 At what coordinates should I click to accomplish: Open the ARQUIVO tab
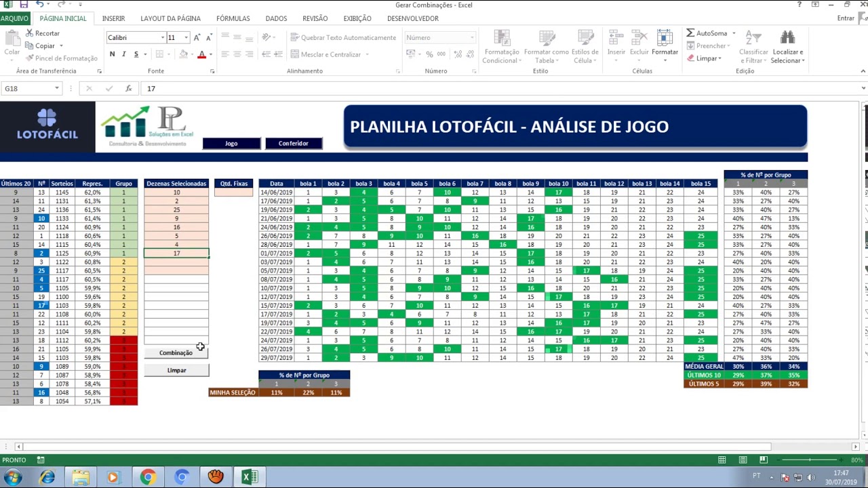click(14, 18)
